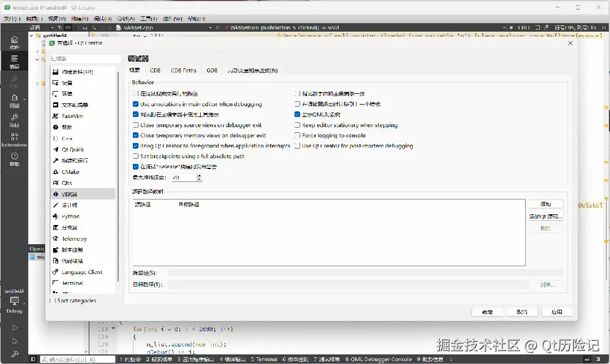
Task: Click the categories list vertical scrollbar
Action: point(118,177)
